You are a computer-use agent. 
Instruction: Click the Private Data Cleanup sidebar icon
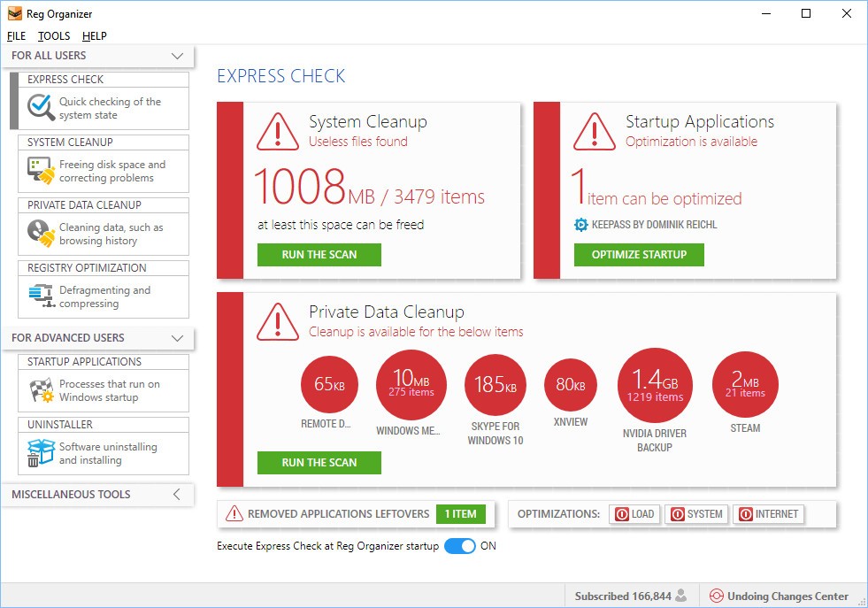(41, 234)
